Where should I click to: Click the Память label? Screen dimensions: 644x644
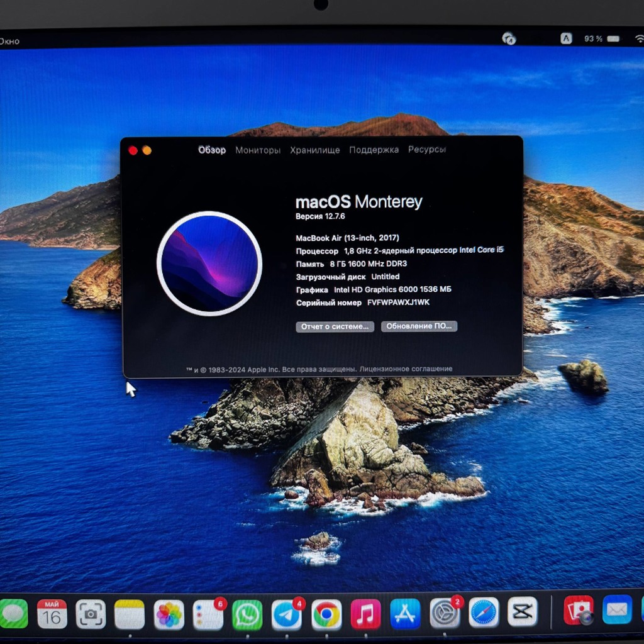click(310, 264)
